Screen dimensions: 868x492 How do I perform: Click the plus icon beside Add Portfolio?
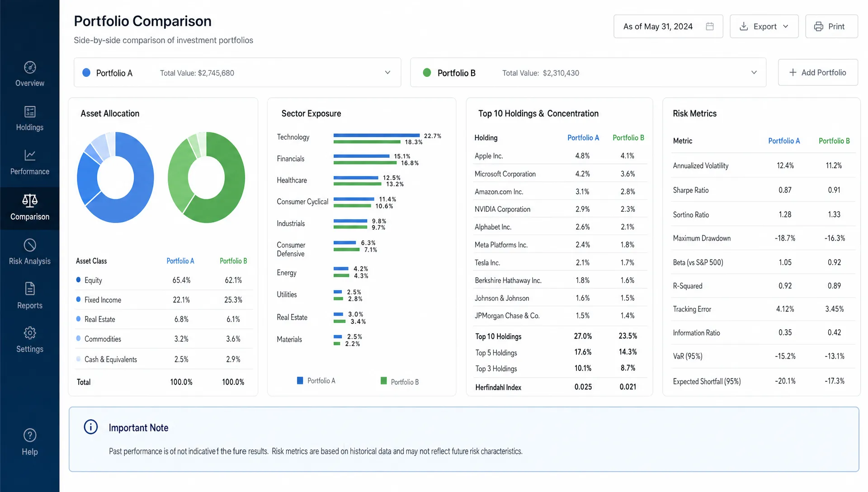pos(793,72)
